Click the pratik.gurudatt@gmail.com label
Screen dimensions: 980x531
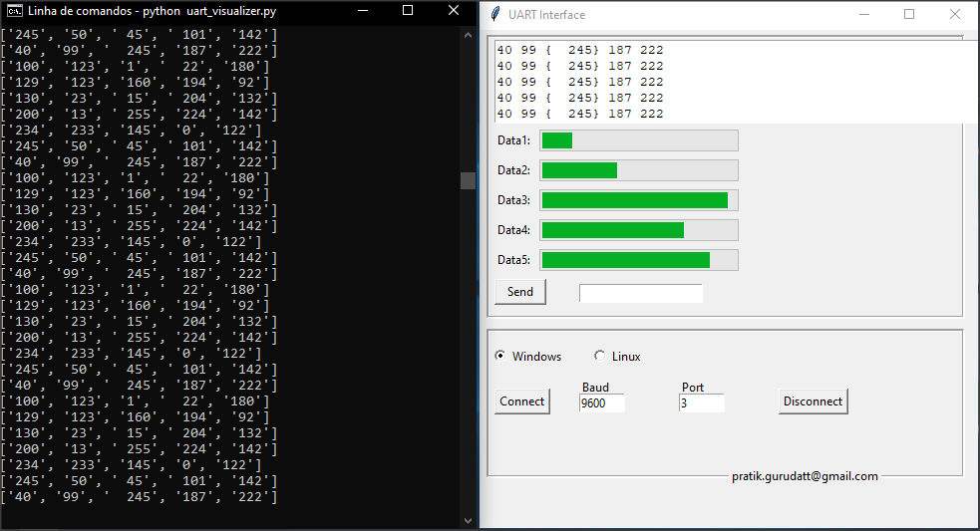(x=805, y=476)
